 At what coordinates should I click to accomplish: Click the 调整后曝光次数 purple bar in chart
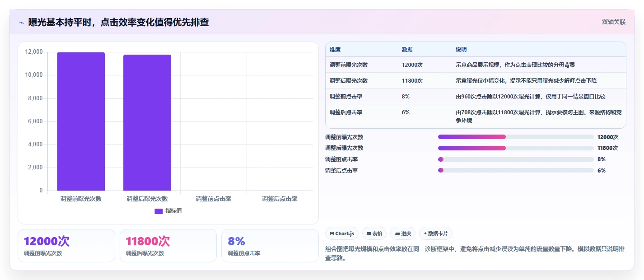(147, 123)
